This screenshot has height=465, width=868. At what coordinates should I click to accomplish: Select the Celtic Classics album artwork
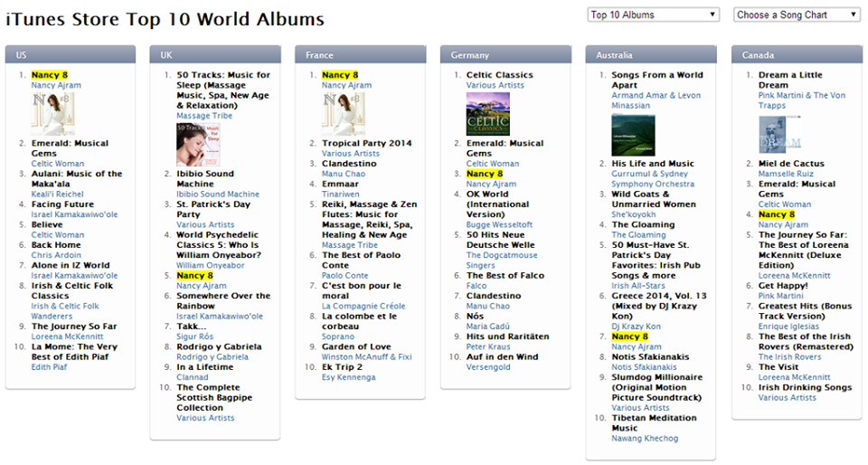[487, 113]
